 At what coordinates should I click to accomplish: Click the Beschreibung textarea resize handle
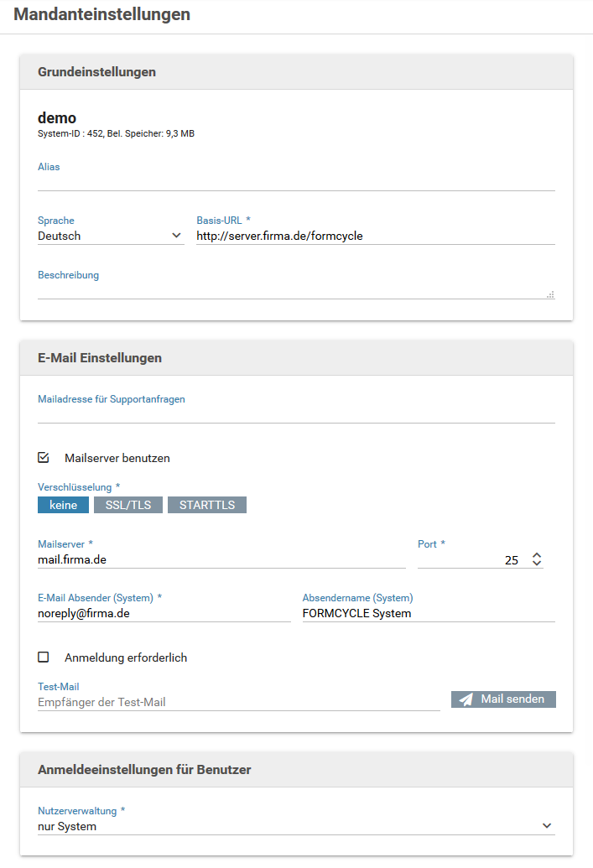tap(550, 294)
